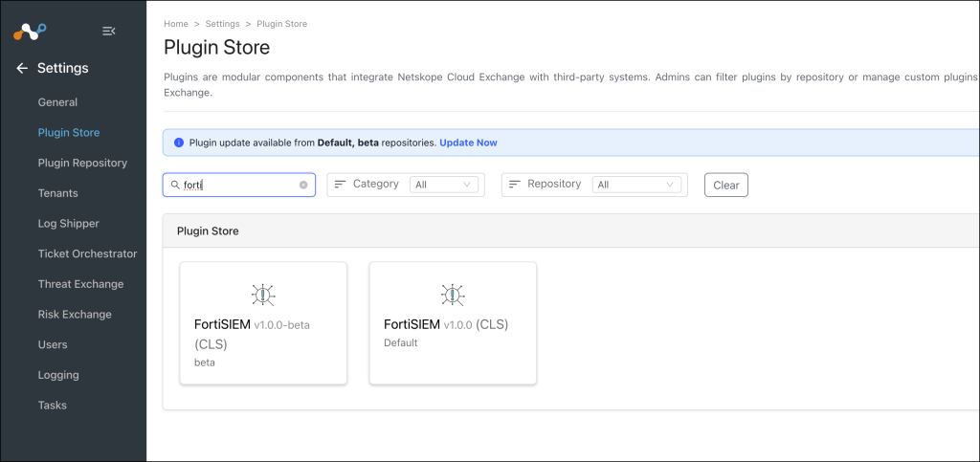Collapse the sidebar with the menu toggle icon

pos(109,32)
